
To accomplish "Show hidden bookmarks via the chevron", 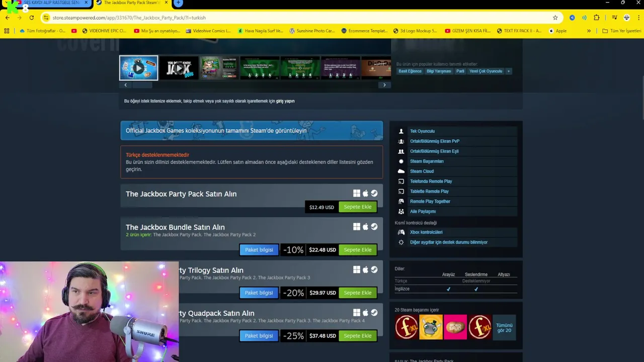I will coord(589,31).
